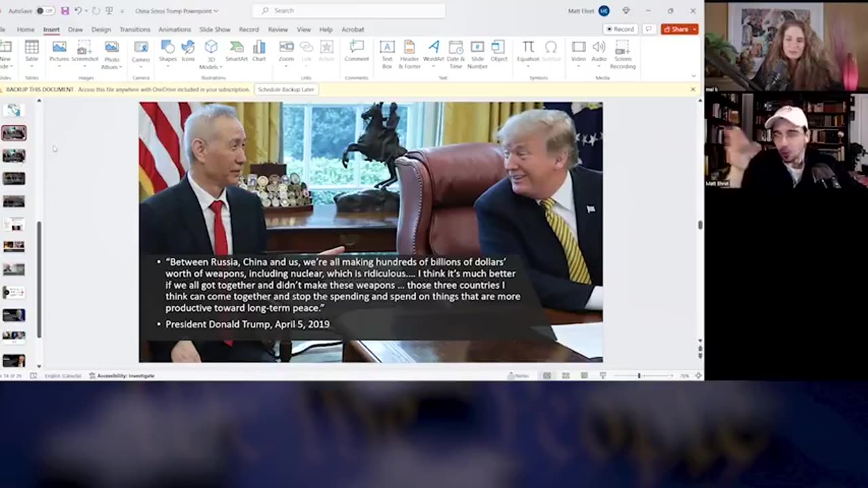Viewport: 868px width, 488px height.
Task: Click the diamond premium icon
Action: (626, 11)
